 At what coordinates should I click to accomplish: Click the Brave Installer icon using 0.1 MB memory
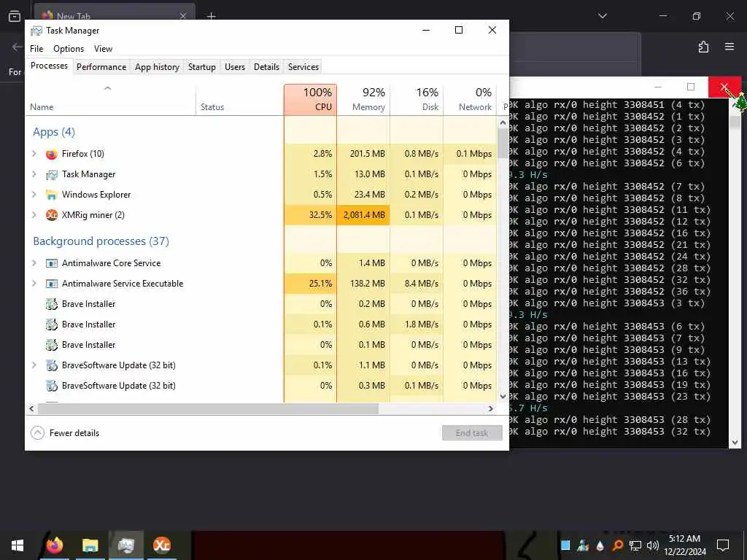point(52,345)
